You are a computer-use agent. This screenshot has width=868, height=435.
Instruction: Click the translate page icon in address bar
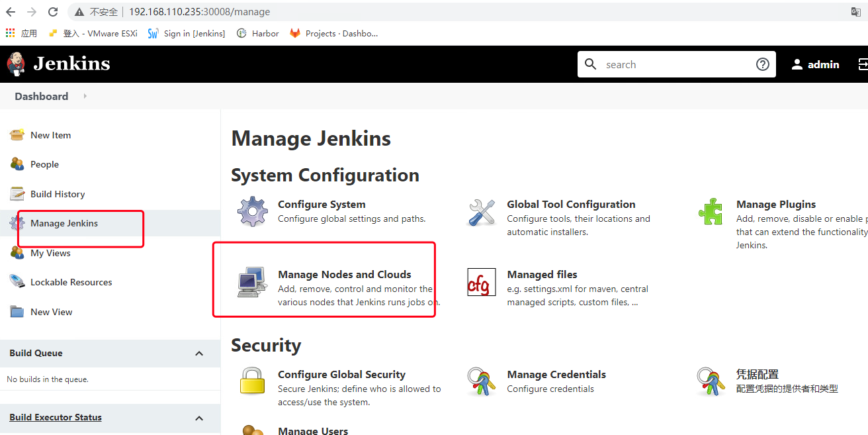click(856, 12)
